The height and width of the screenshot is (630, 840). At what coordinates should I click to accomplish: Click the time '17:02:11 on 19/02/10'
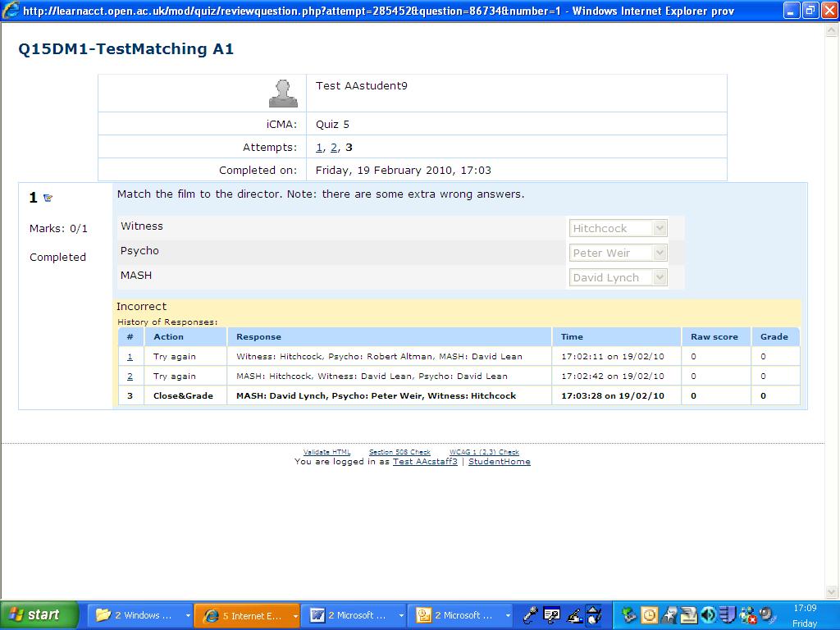pyautogui.click(x=612, y=356)
